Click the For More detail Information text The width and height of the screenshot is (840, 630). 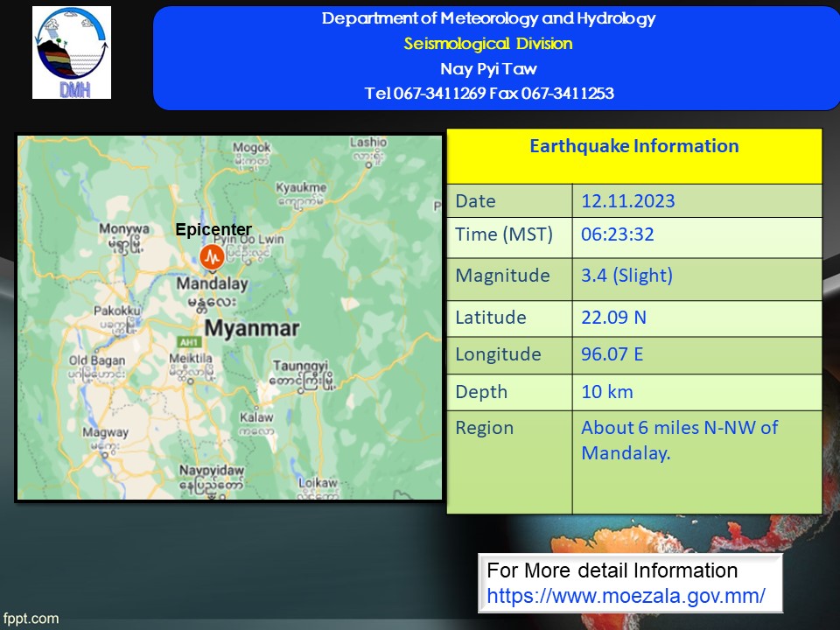click(x=612, y=570)
